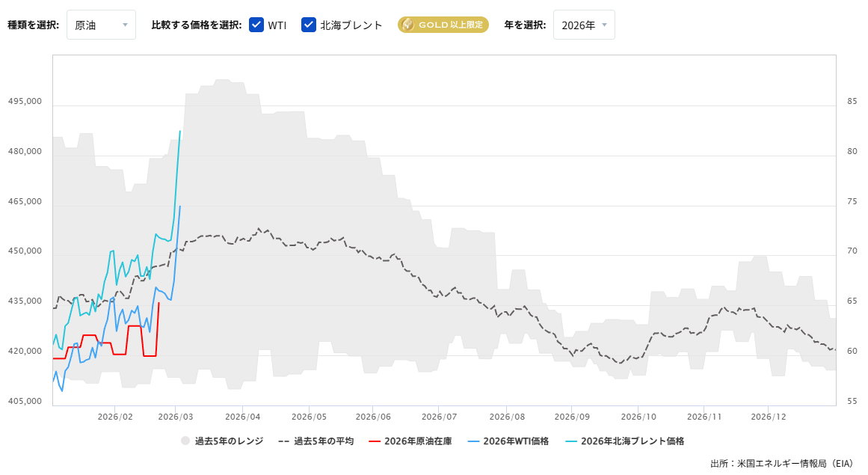
Task: Open the 種類を選択 dropdown showing 原油
Action: point(101,25)
